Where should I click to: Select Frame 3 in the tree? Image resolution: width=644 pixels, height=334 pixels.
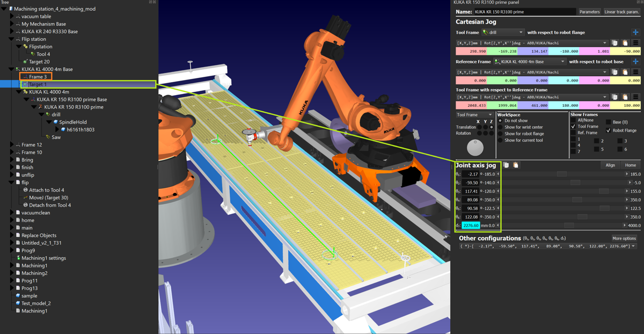pyautogui.click(x=38, y=77)
